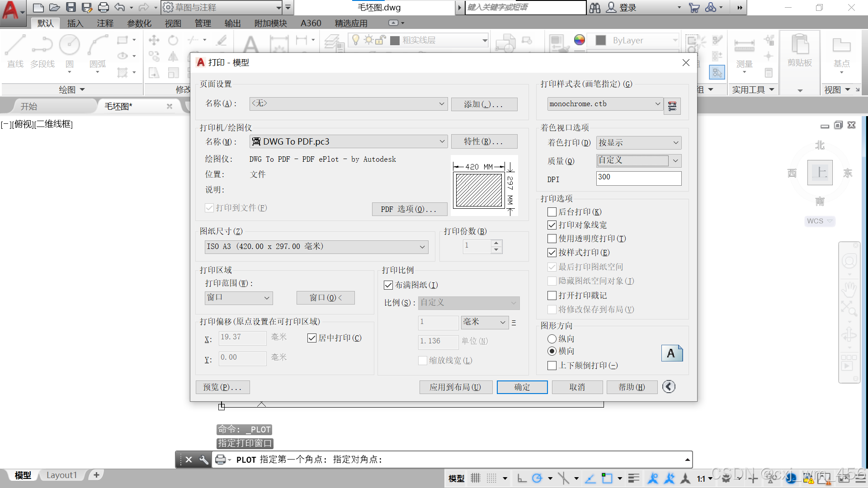Expand the ISO A3 paper size dropdown
868x488 pixels.
[422, 247]
